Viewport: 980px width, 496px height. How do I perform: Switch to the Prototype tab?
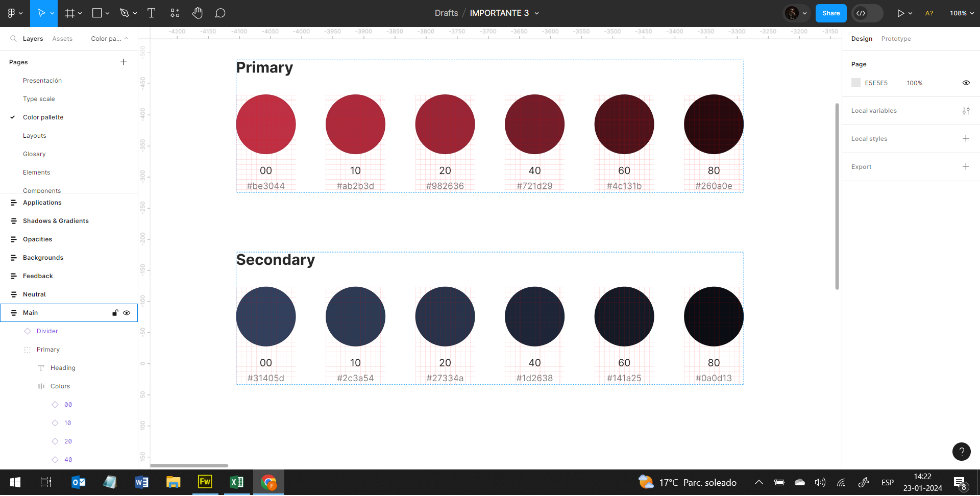896,39
